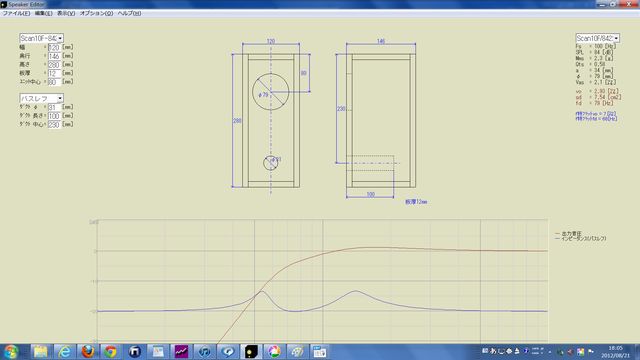The height and width of the screenshot is (360, 640).
Task: Click the 幅 width input field
Action: point(54,47)
